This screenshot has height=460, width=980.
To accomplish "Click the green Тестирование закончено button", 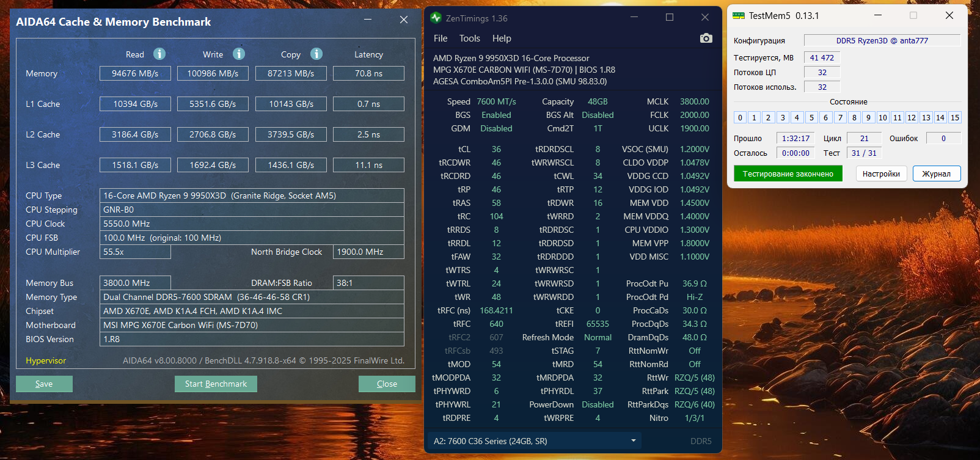I will (x=788, y=174).
